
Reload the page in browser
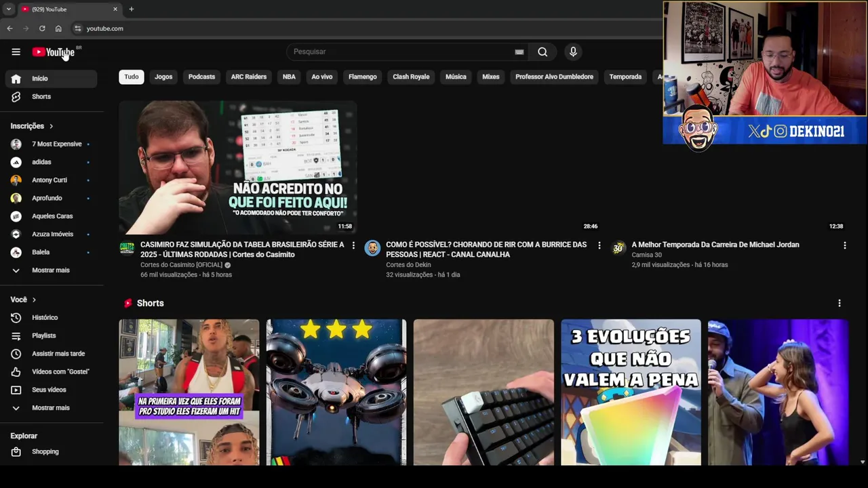click(42, 28)
